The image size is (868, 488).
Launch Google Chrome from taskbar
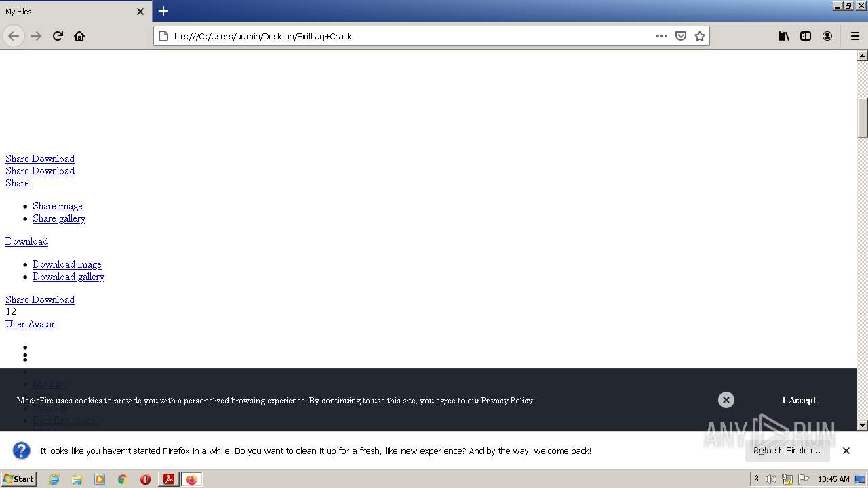(123, 479)
